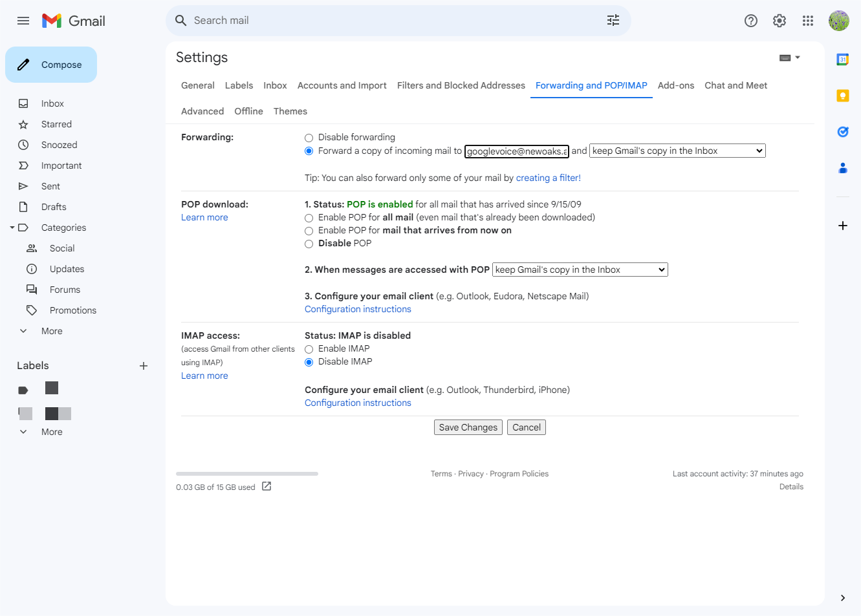The width and height of the screenshot is (861, 616).
Task: Switch to Filters and Blocked Addresses tab
Action: pyautogui.click(x=461, y=85)
